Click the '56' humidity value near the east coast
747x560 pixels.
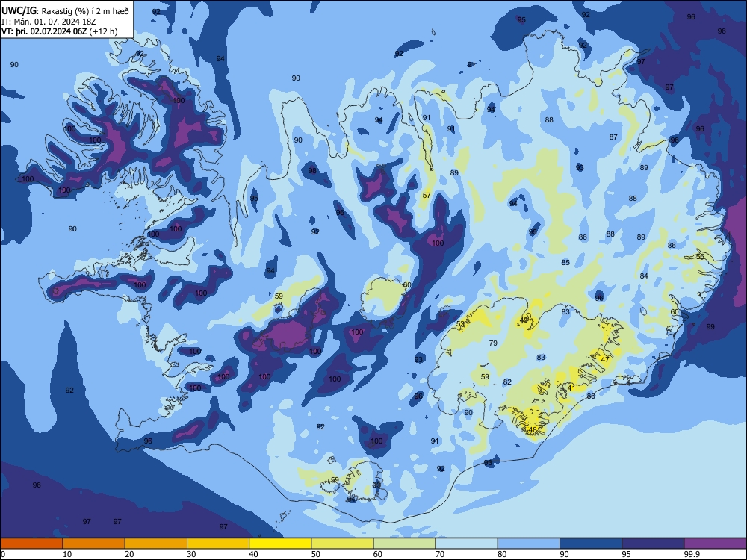point(700,256)
